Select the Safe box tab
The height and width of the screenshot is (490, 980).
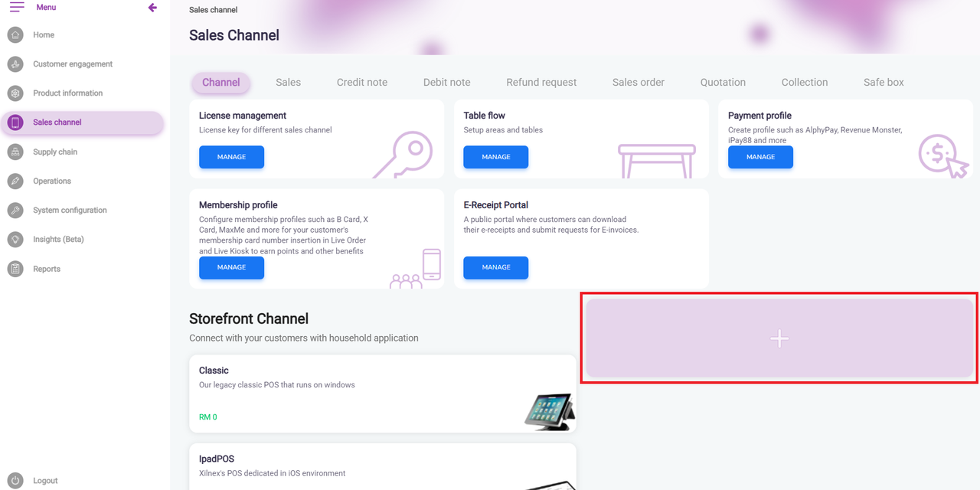[x=884, y=83]
